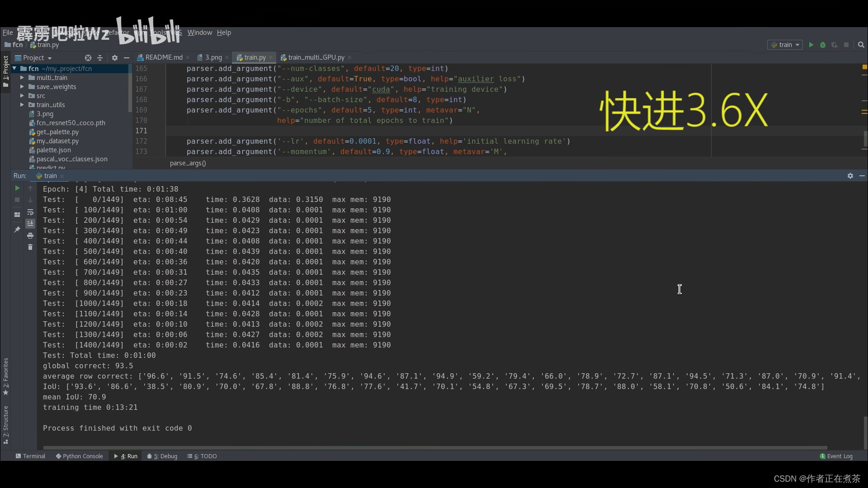
Task: Open the train run configuration dropdown
Action: click(785, 45)
